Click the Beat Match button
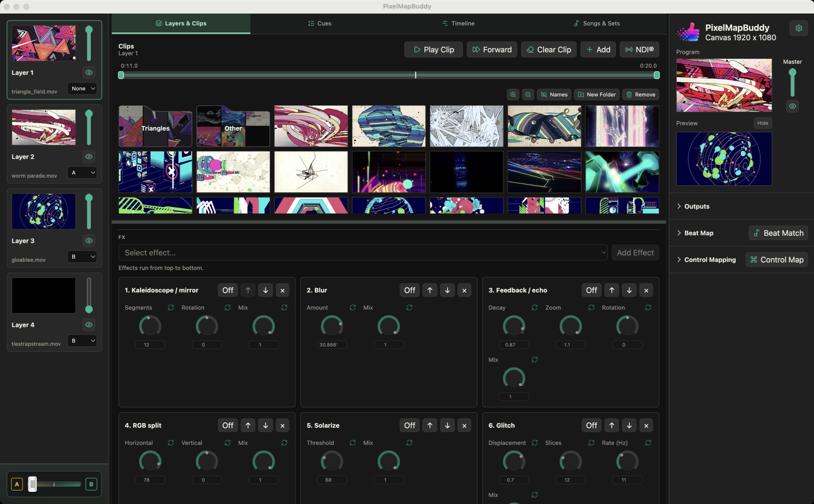This screenshot has height=504, width=814. [x=778, y=233]
